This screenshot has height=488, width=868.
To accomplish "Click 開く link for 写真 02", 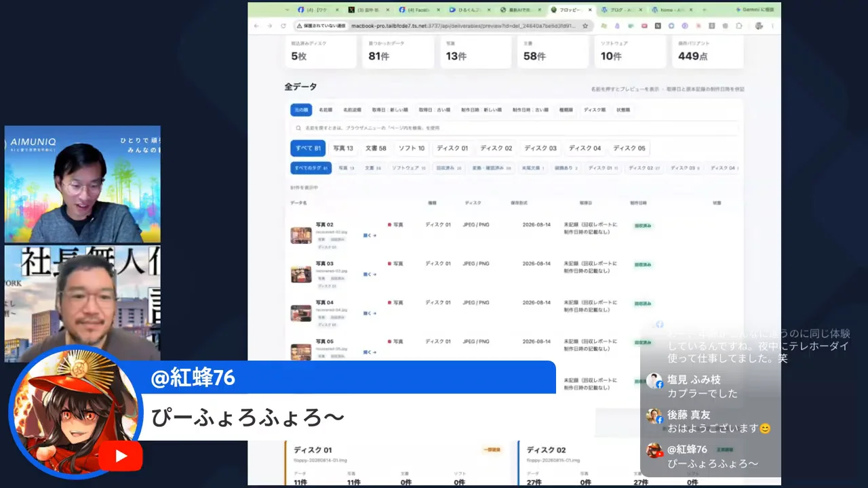I will (x=370, y=235).
